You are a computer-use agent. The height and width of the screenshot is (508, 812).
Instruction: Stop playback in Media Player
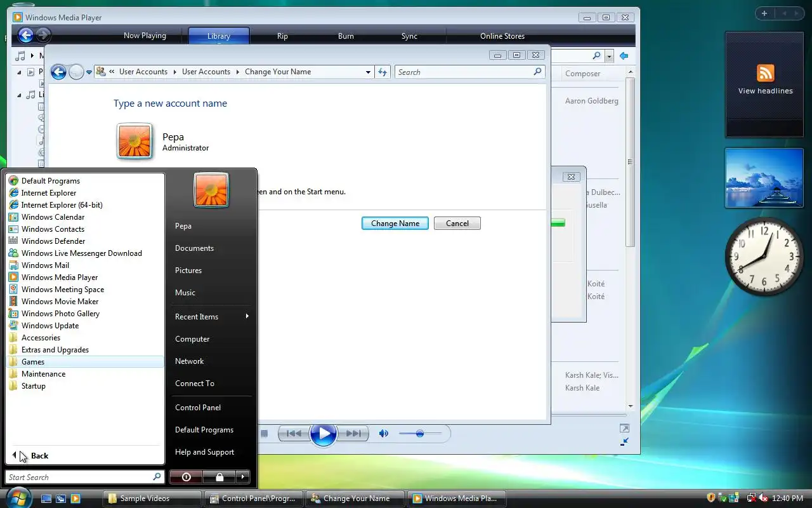(x=265, y=434)
